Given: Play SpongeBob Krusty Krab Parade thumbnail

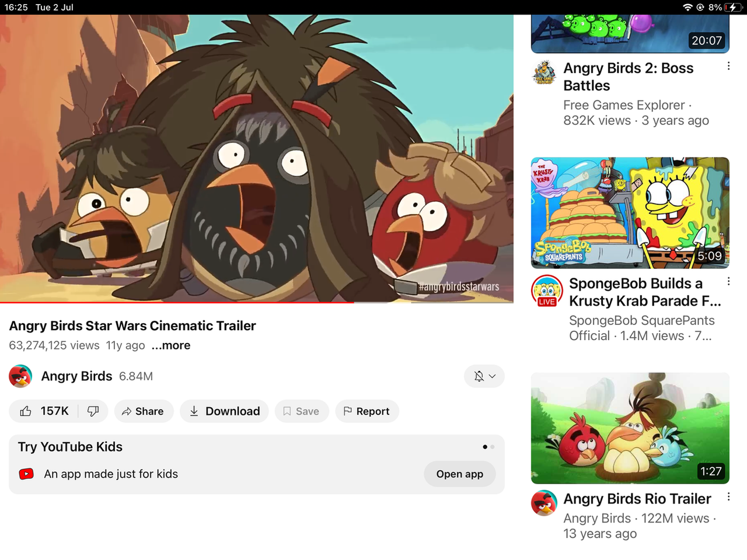Looking at the screenshot, I should (630, 213).
